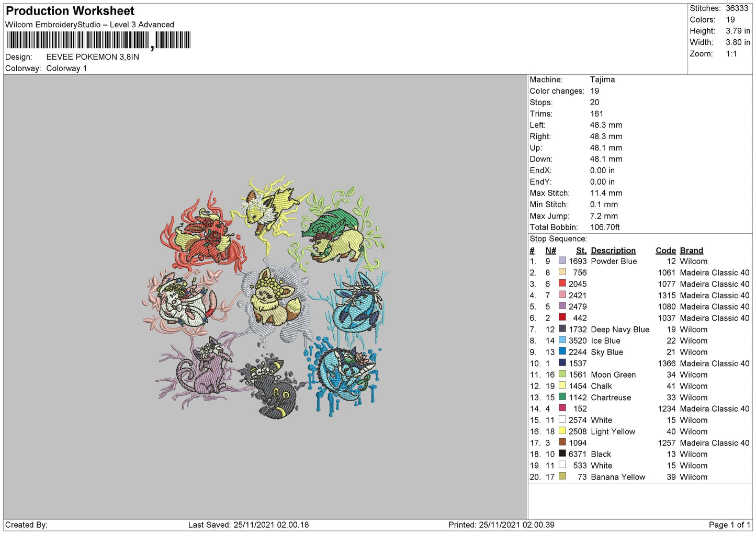Click the Page 1 of 1 indicator
The height and width of the screenshot is (534, 756).
pyautogui.click(x=729, y=525)
